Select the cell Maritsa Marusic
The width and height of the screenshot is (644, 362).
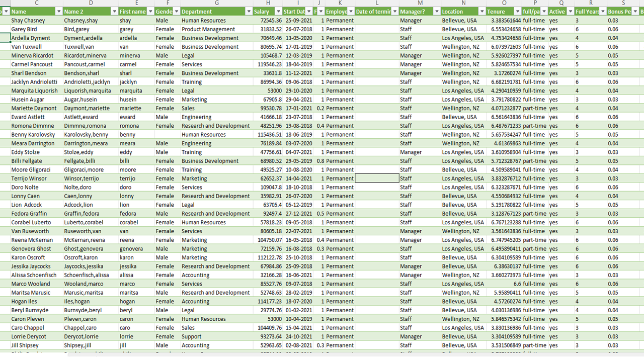click(x=36, y=293)
